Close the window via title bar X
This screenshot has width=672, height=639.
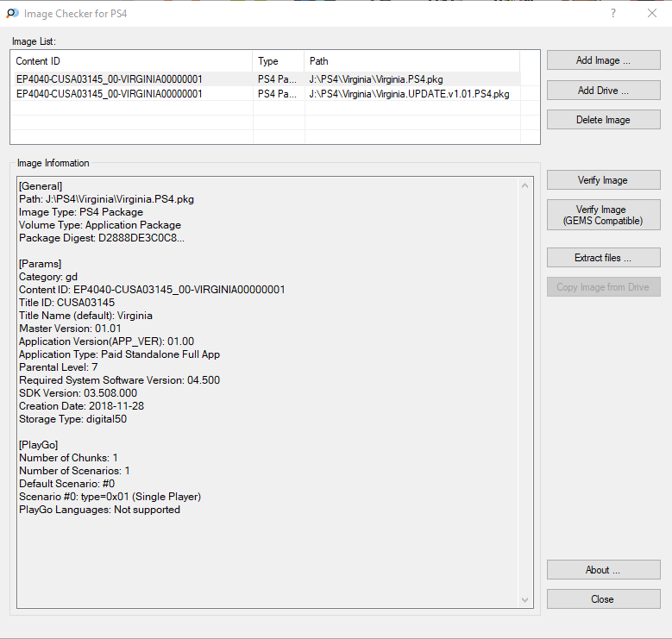pyautogui.click(x=652, y=13)
